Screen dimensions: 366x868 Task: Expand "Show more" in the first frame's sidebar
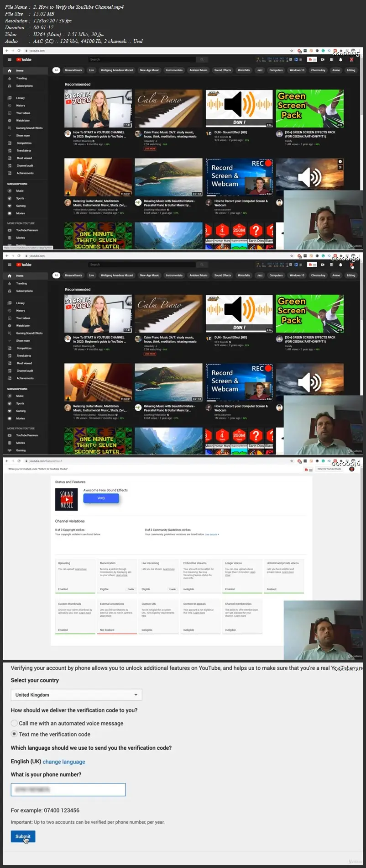23,136
